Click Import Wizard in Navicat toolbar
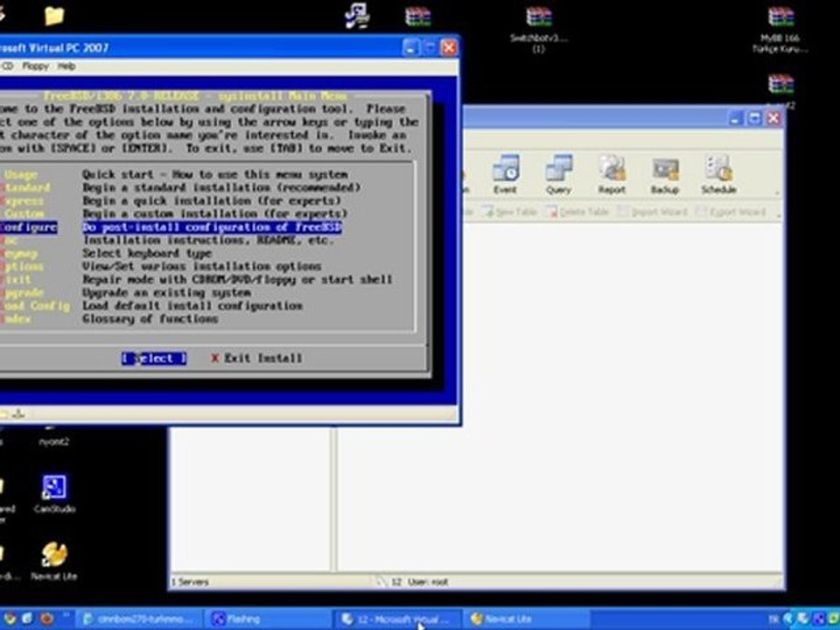 click(653, 212)
